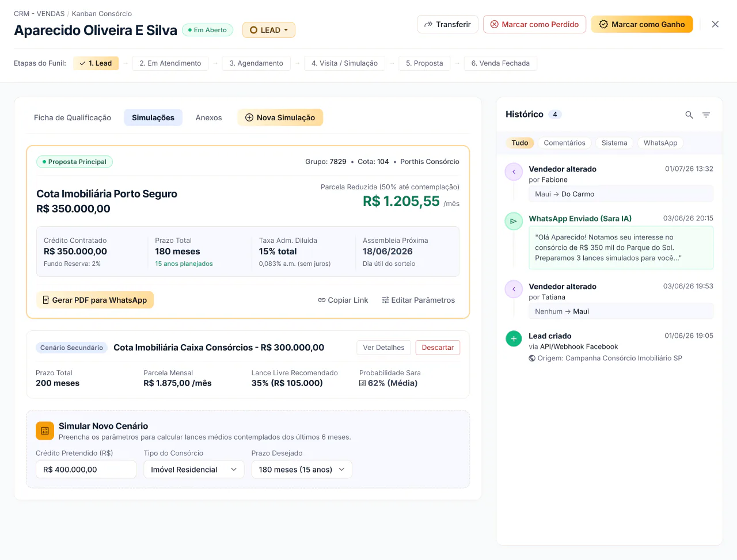Image resolution: width=737 pixels, height=560 pixels.
Task: Open the Histórico filter icon
Action: pyautogui.click(x=706, y=115)
